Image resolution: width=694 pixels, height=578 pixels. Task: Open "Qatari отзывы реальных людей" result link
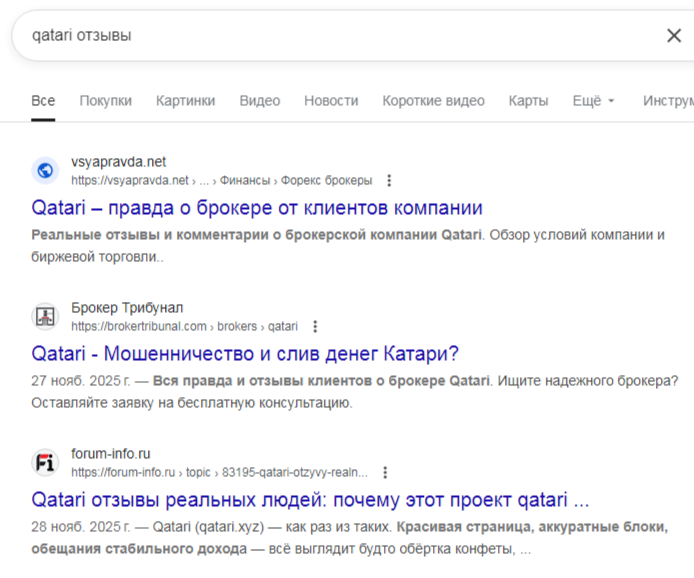(310, 499)
